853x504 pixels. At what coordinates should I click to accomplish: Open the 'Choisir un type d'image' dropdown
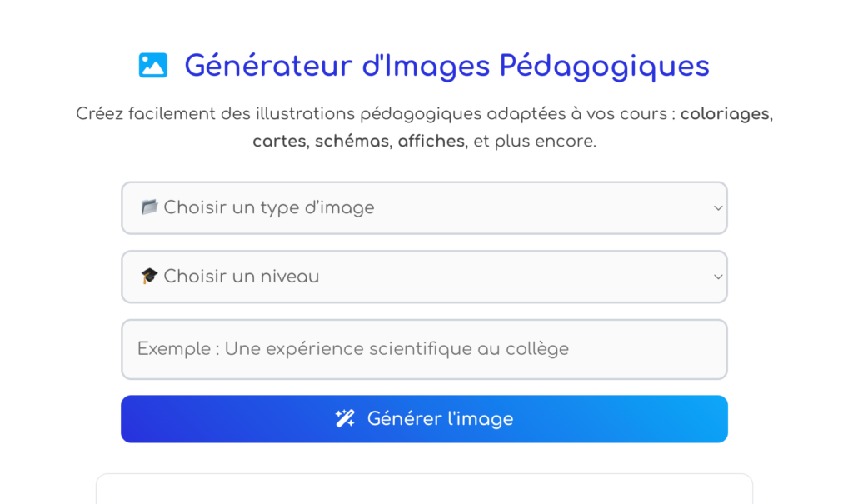424,207
